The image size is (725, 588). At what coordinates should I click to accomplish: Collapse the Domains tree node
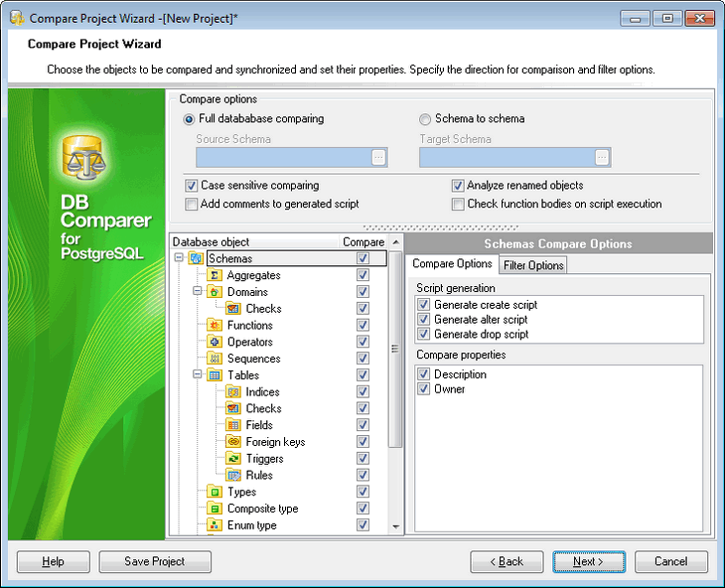198,291
